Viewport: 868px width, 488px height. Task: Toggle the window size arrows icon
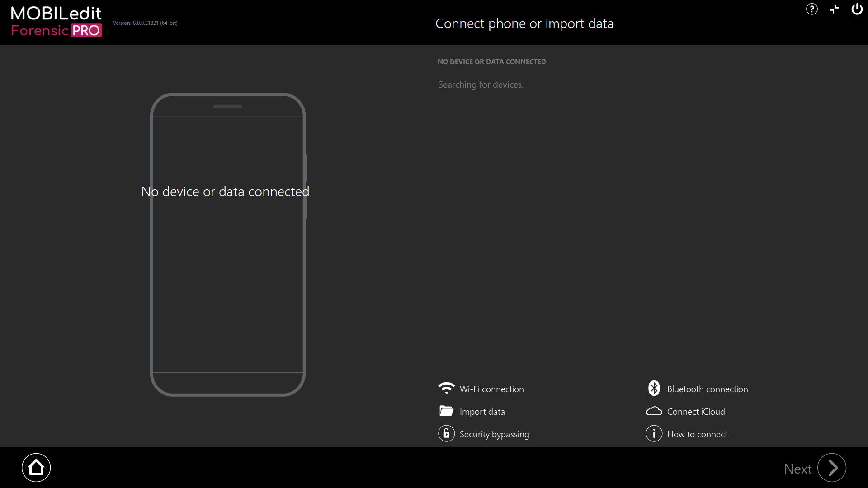(x=835, y=9)
